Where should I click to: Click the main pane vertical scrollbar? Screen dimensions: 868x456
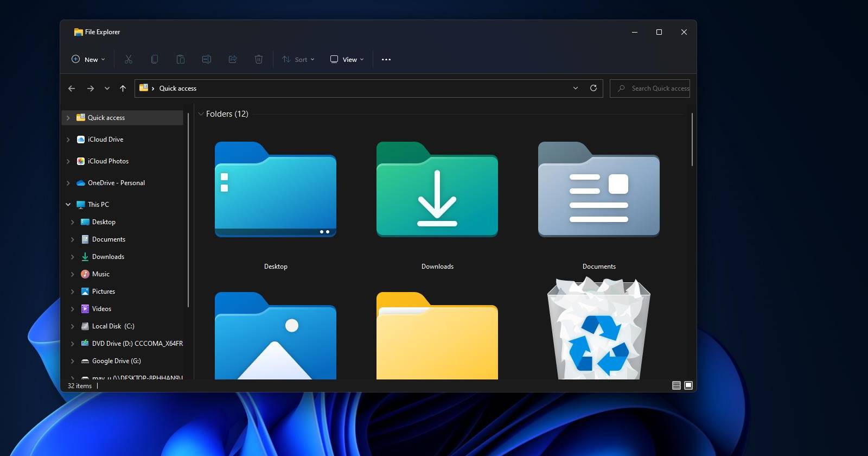[x=692, y=140]
